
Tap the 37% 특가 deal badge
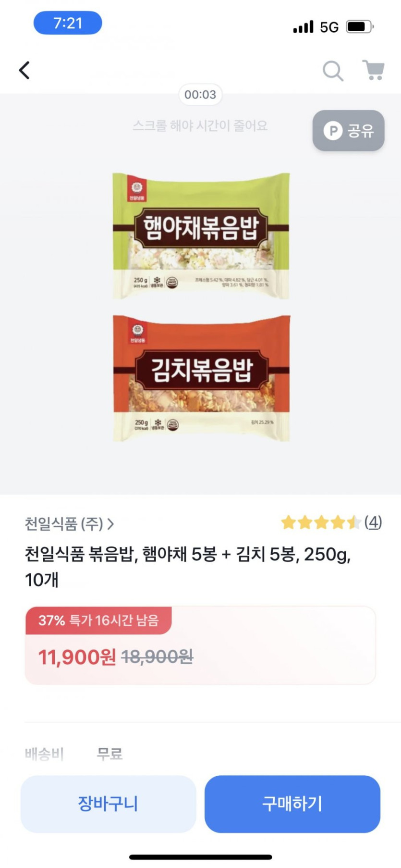click(98, 620)
